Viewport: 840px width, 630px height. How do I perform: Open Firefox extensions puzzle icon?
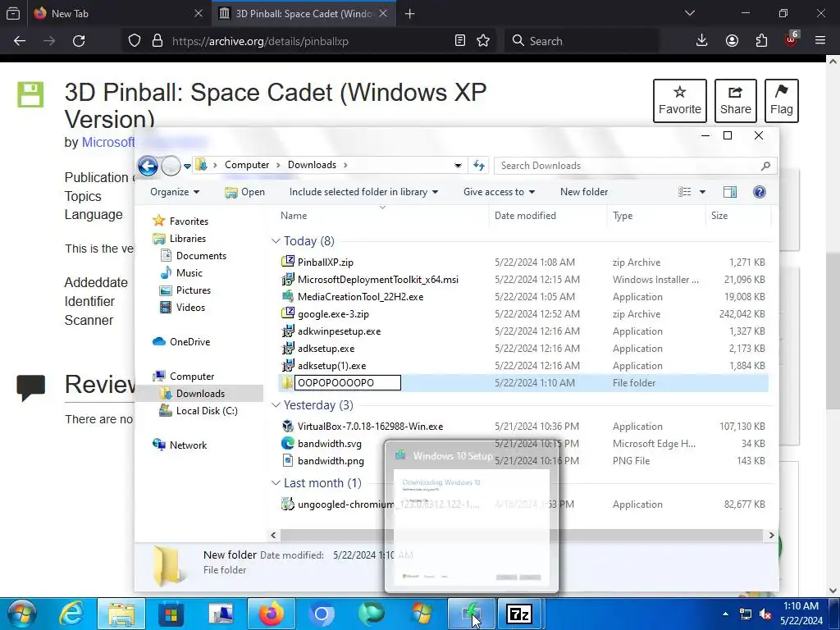point(761,41)
